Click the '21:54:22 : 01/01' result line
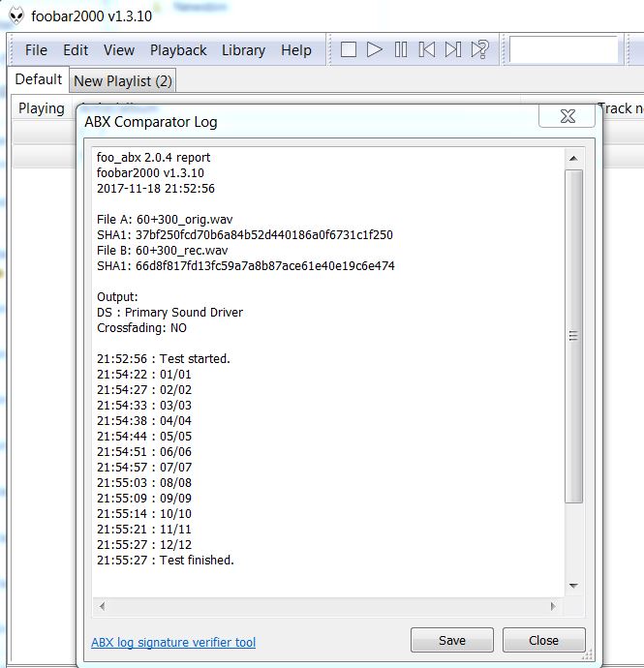This screenshot has width=644, height=668. coord(143,375)
